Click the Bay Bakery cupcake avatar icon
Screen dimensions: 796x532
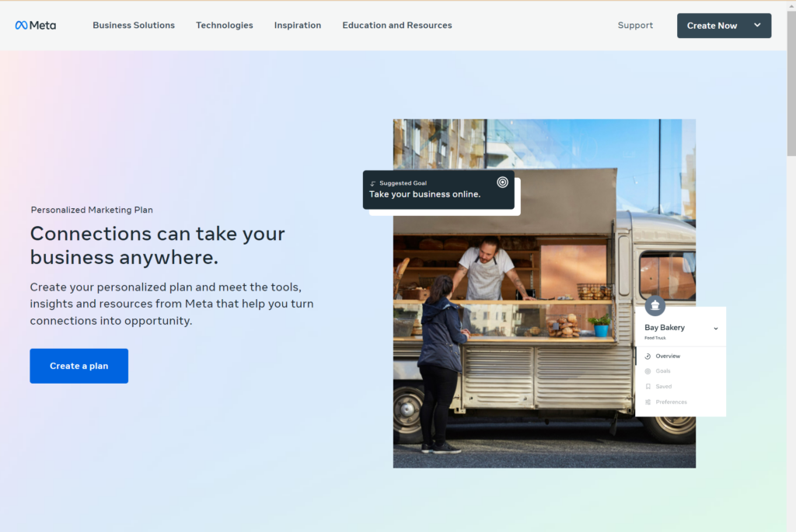(x=655, y=306)
